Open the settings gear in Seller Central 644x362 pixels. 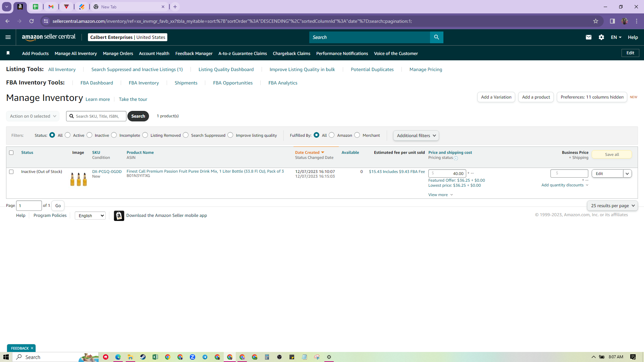click(x=601, y=37)
